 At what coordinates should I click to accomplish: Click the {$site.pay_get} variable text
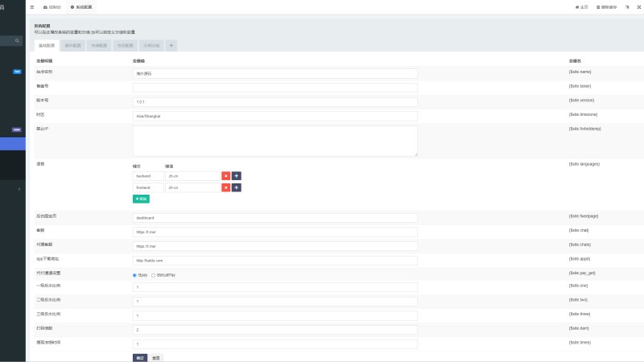(582, 273)
